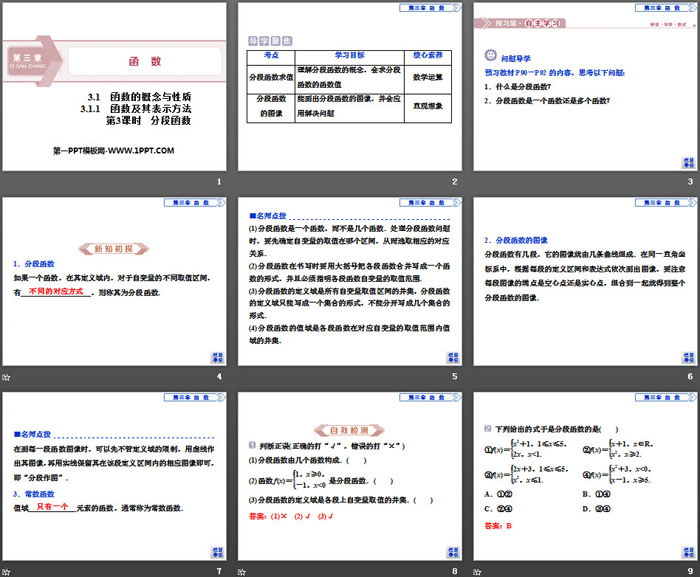This screenshot has height=577, width=700.
Task: Click the chapter header tag on slide 8
Action: (x=430, y=397)
